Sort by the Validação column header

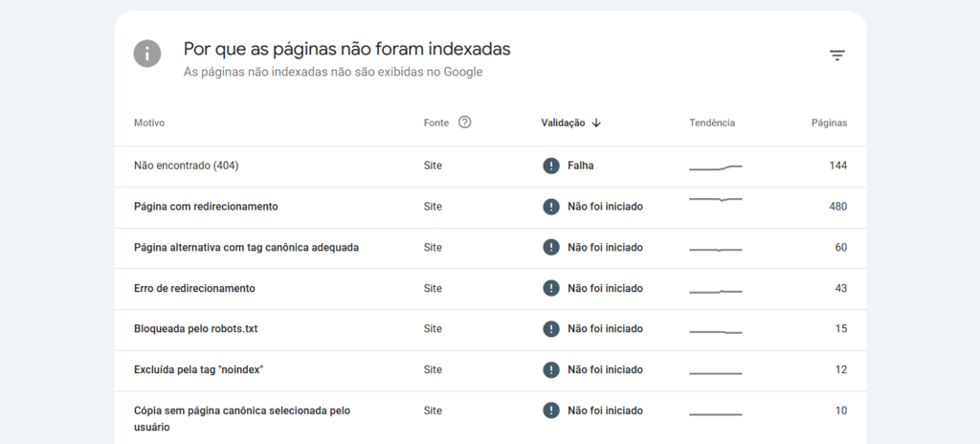563,122
